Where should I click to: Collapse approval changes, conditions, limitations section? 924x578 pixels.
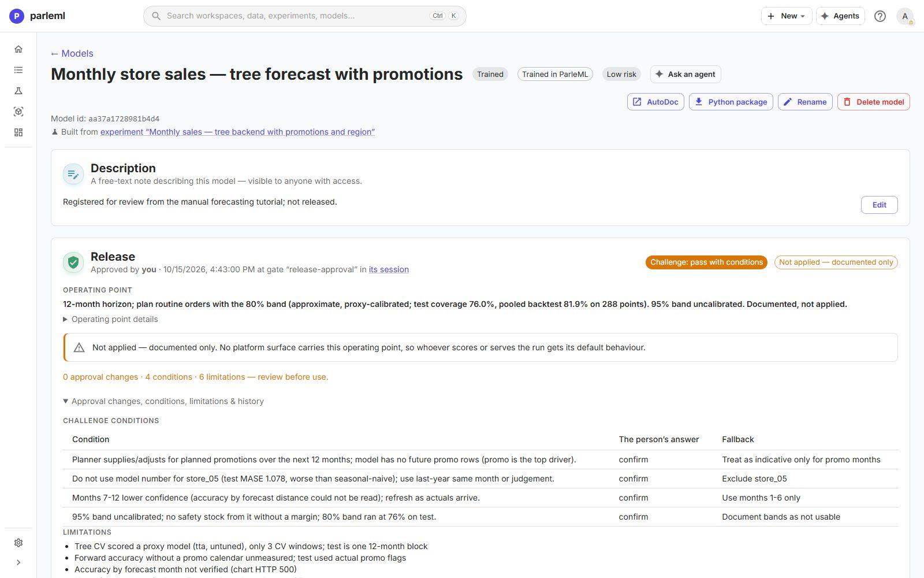[x=163, y=401]
